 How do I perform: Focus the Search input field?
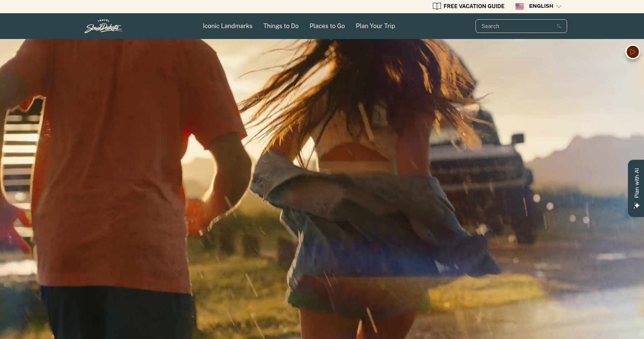click(x=521, y=26)
